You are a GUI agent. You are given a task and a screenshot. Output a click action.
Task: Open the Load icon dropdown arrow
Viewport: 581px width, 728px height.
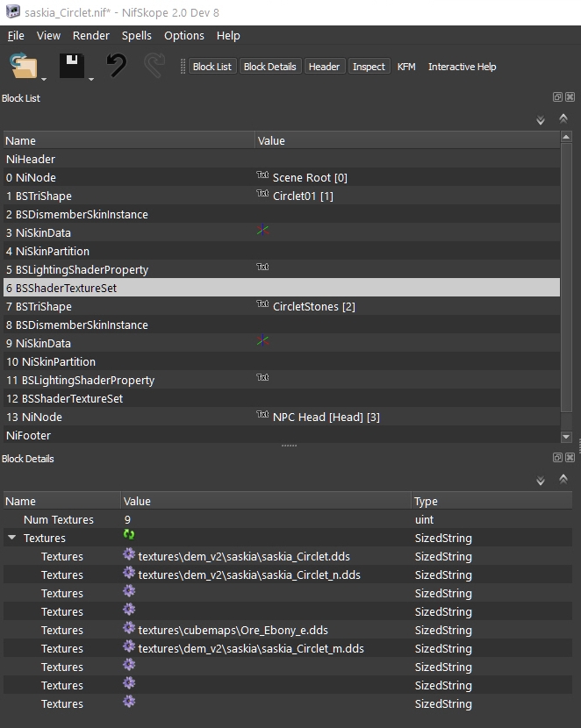coord(44,78)
